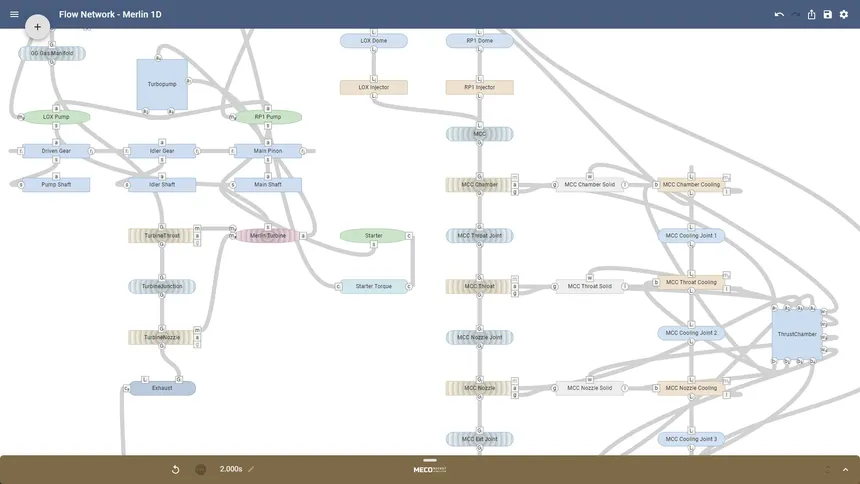This screenshot has width=860, height=484.
Task: Click the 'c' port left of Starter Torque
Action: coord(338,286)
